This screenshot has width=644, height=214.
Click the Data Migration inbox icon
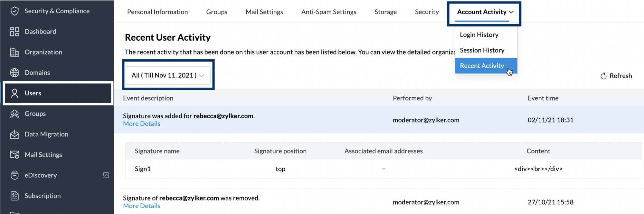point(14,134)
